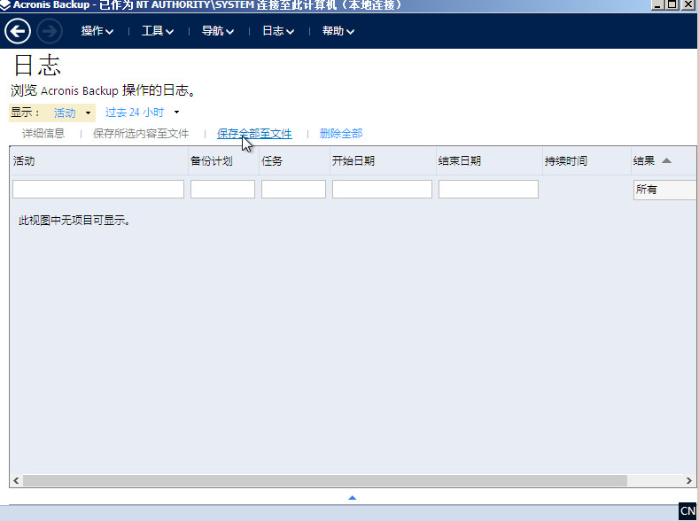The image size is (699, 521).
Task: Focus the 任务 filter input field
Action: 293,189
